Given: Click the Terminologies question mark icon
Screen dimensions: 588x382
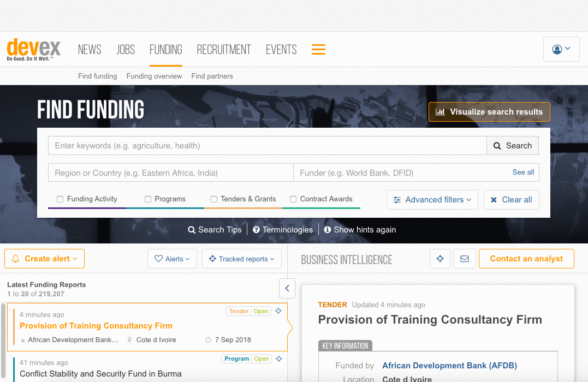Looking at the screenshot, I should 256,230.
